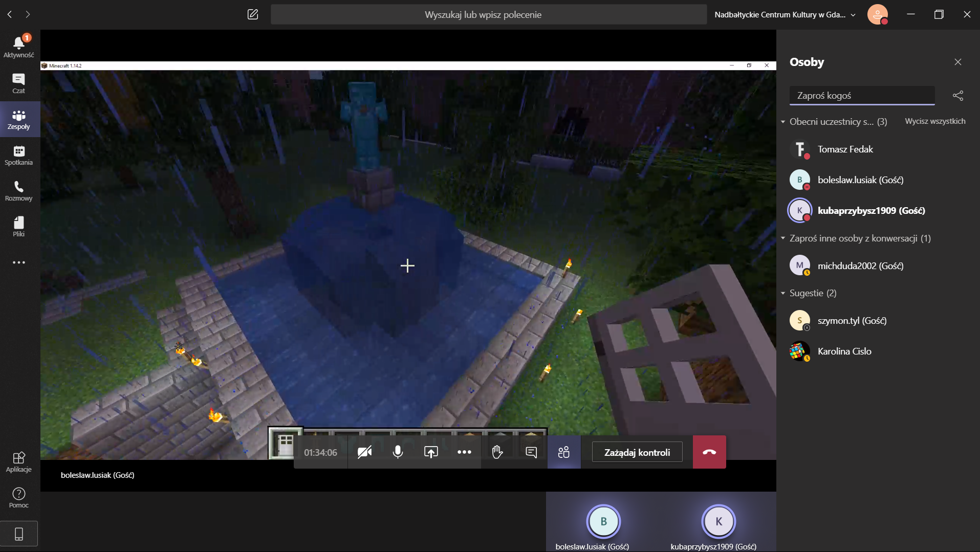Copy meeting join info share icon
980x552 pixels.
[958, 96]
